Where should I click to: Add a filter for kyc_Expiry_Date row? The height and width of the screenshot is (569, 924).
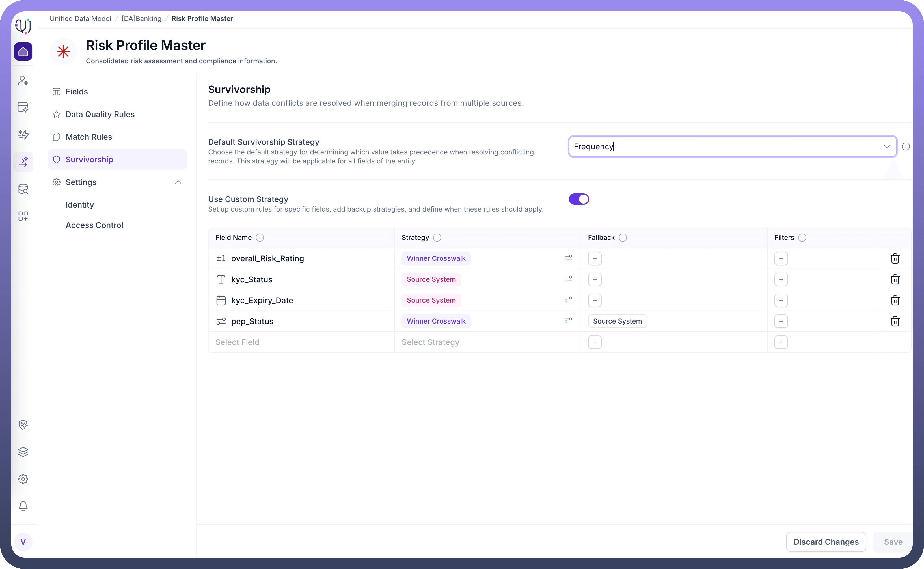781,300
